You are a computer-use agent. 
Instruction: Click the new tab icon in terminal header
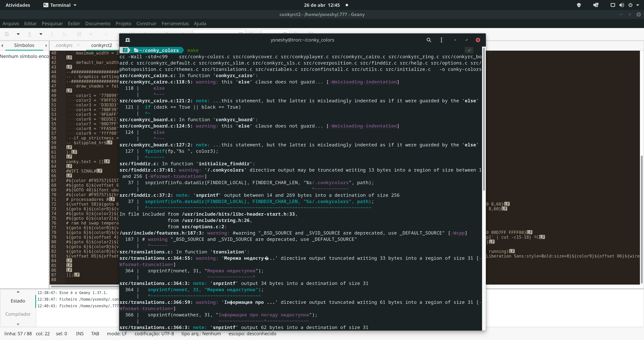click(128, 40)
